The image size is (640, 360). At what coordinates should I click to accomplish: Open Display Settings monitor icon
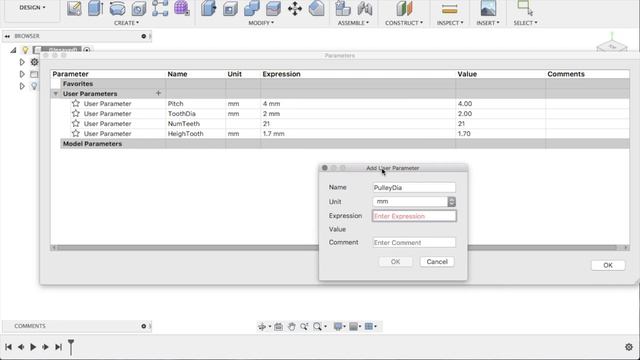(338, 326)
